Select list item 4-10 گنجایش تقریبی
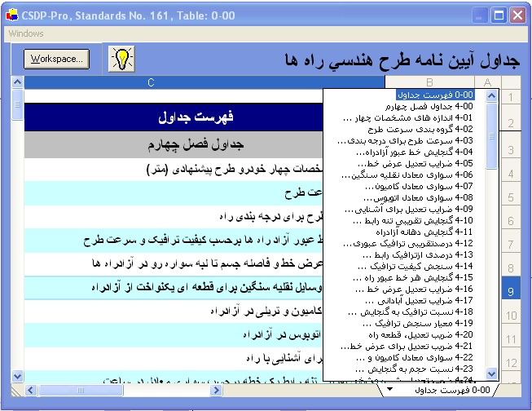The image size is (532, 411). tap(413, 220)
